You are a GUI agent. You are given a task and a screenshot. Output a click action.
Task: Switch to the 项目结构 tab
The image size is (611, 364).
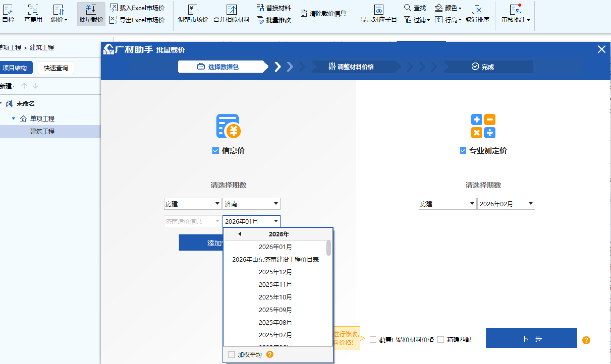point(16,67)
